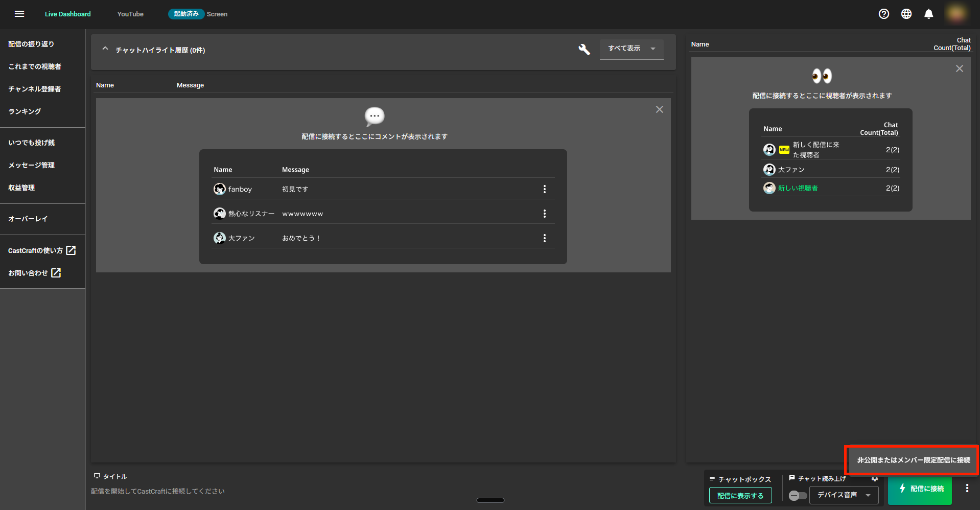The width and height of the screenshot is (980, 510).
Task: Open the すべて表示 filter dropdown
Action: 632,49
